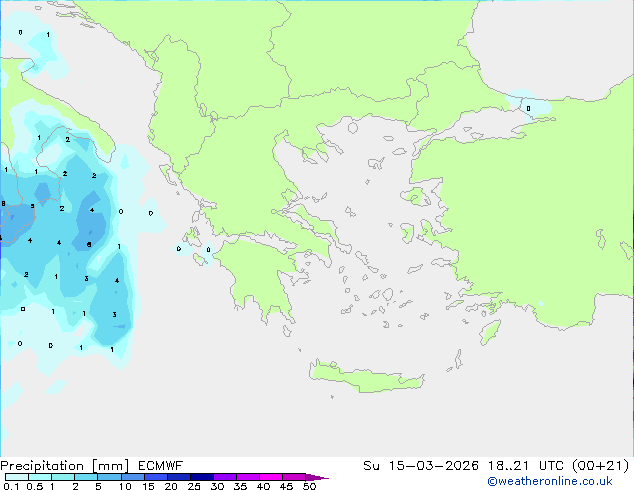Click the lightest cyan 0.1 mm legend swatch
Screen dimensions: 634x490
coord(17,477)
